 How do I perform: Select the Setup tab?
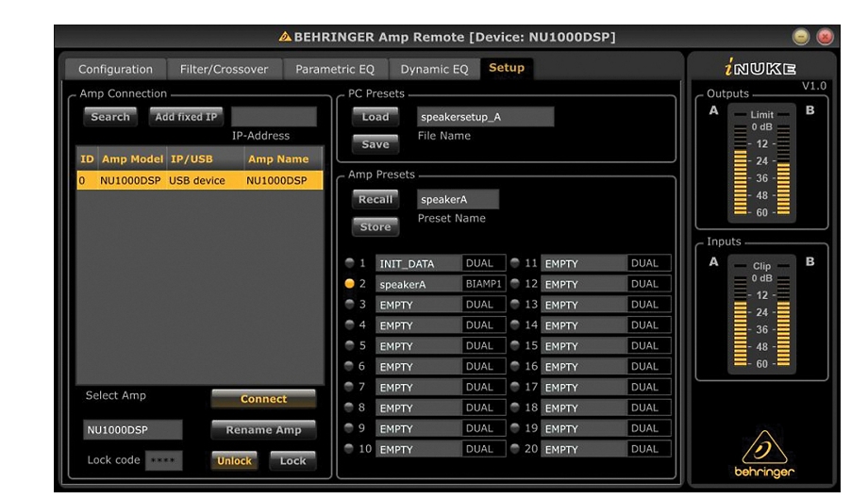click(507, 68)
